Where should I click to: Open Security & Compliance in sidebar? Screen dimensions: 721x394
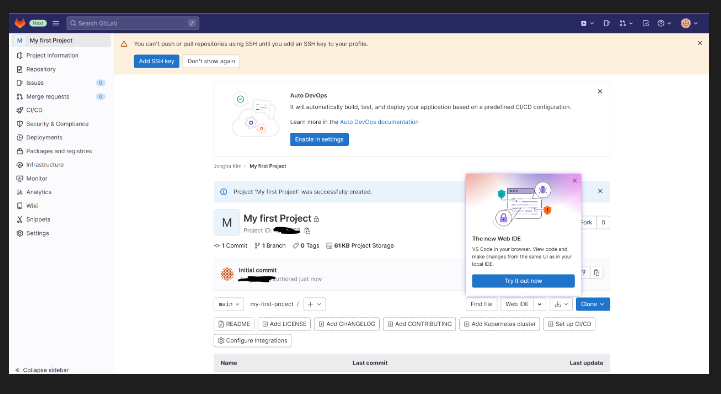62,124
